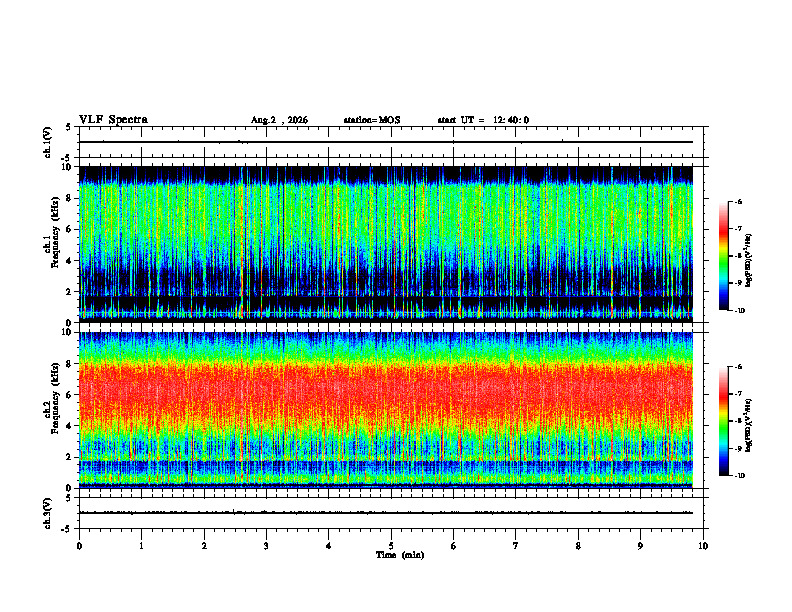
Task: Click time-axis tick label "7"
Action: [516, 546]
